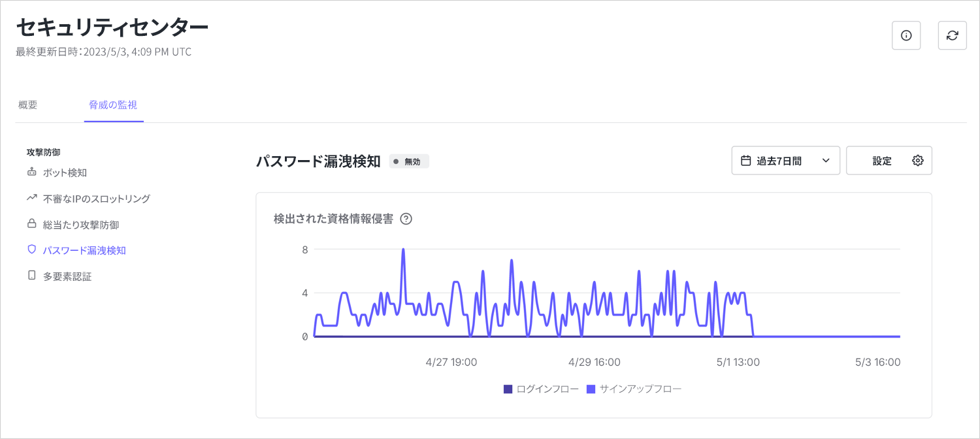Click the info icon button at top right
Viewport: 980px width, 439px height.
[906, 35]
